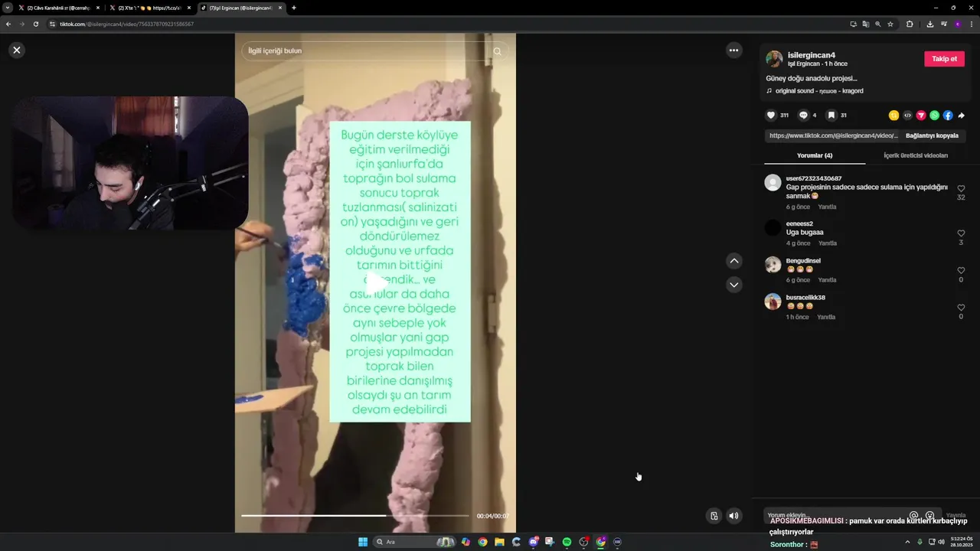This screenshot has height=551, width=980.
Task: Switch to Cávs Karahanlı X browser tab
Action: [x=58, y=8]
